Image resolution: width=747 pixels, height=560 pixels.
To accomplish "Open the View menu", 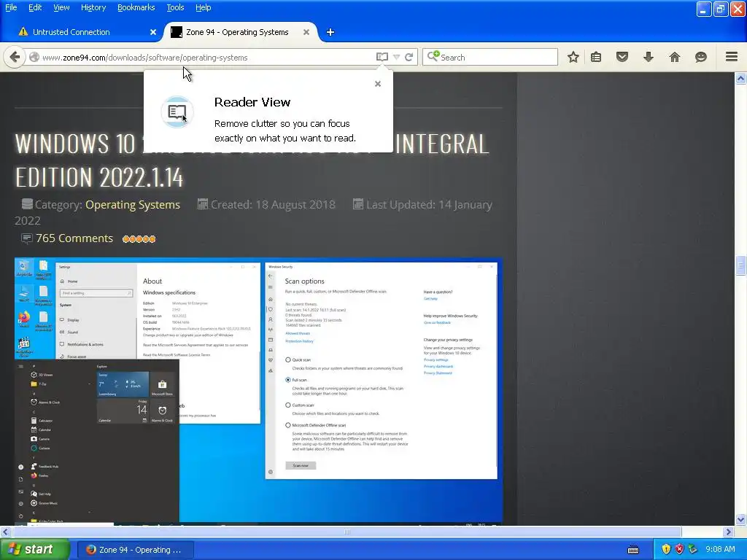I will (x=61, y=7).
